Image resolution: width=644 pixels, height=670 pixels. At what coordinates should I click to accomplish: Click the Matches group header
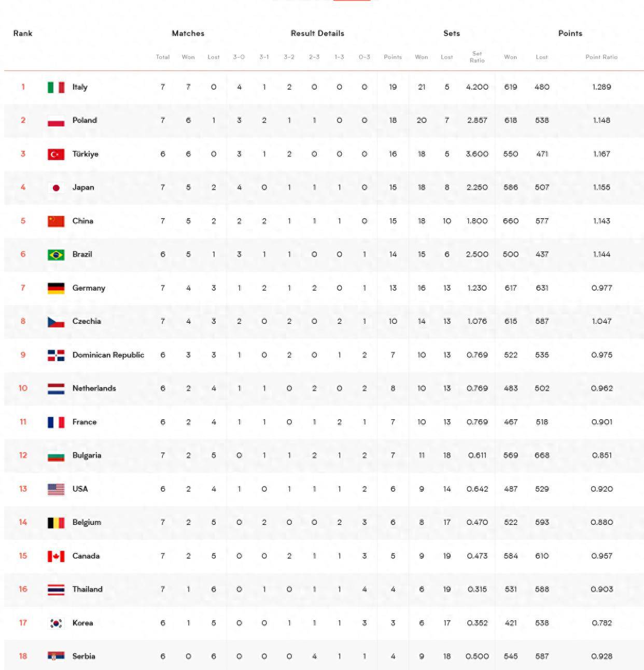188,33
